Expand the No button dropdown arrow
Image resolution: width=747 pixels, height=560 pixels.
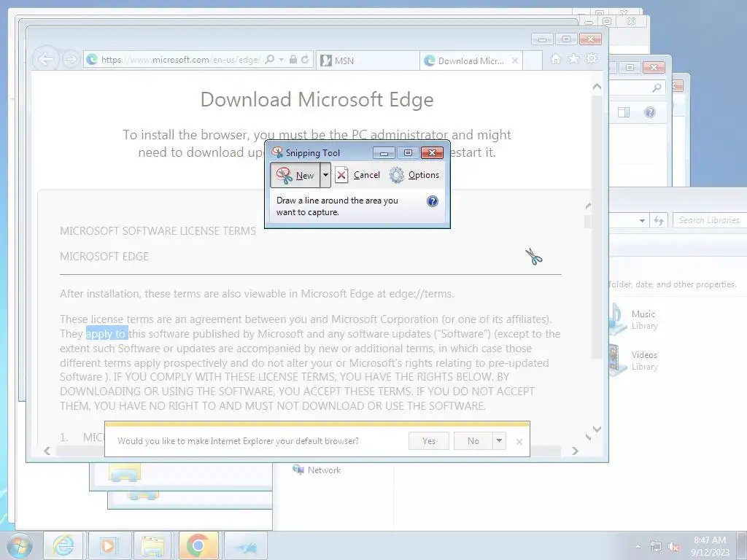pyautogui.click(x=499, y=441)
